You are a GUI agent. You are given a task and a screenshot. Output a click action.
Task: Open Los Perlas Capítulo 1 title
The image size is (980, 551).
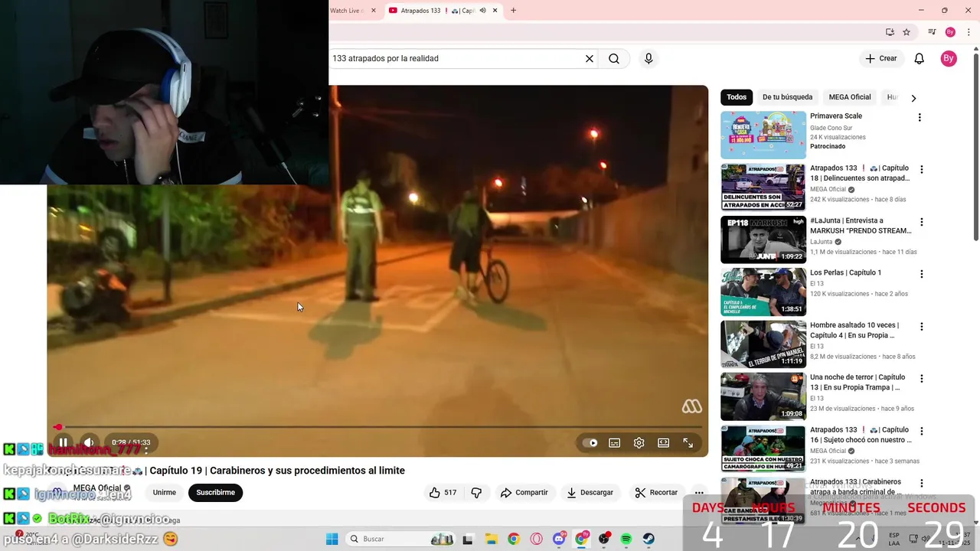[x=845, y=272]
